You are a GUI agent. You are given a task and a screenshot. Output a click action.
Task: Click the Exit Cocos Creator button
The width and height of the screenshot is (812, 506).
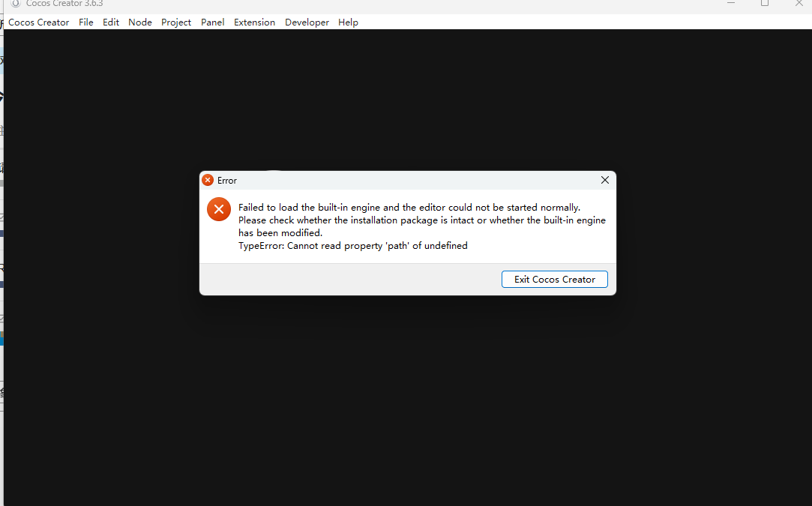[555, 279]
